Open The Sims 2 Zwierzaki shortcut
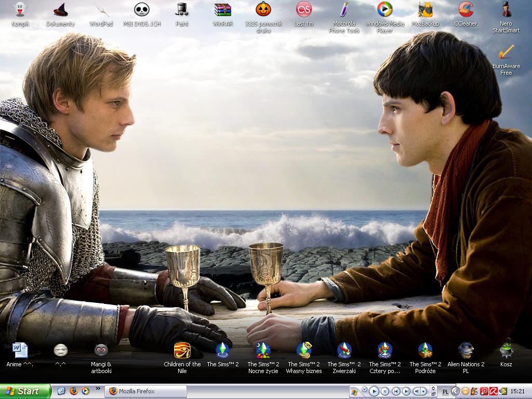 (344, 358)
